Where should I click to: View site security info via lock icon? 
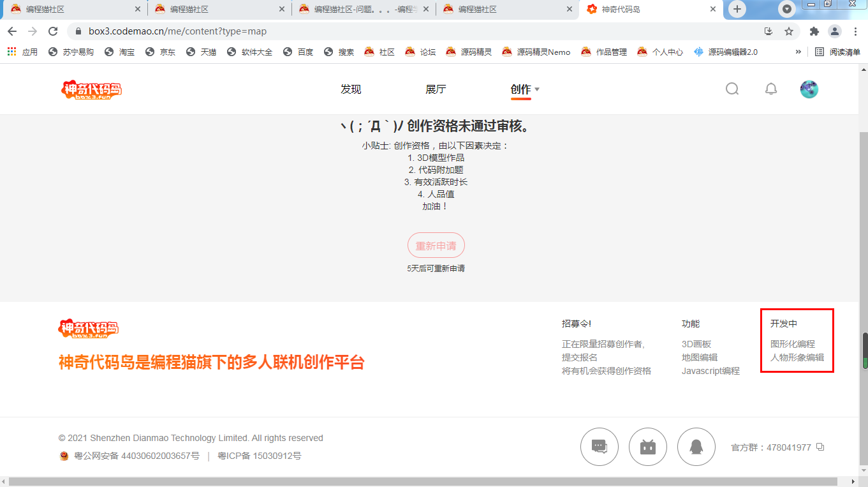[x=79, y=31]
